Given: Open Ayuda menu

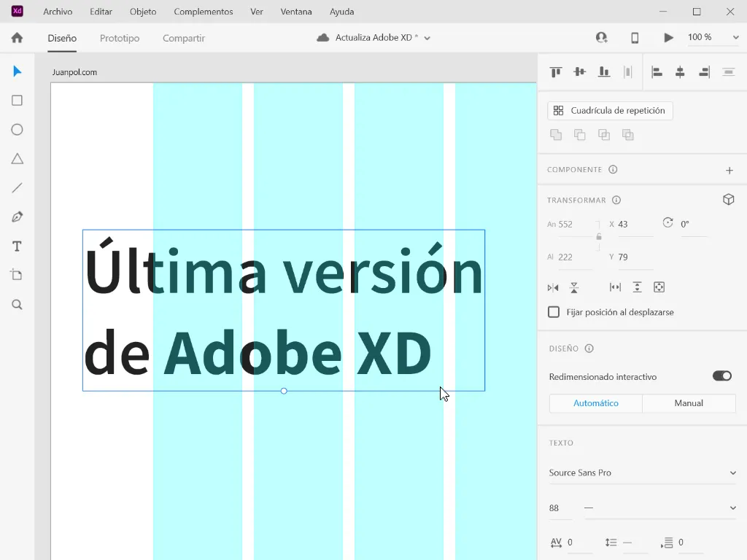Looking at the screenshot, I should tap(342, 12).
